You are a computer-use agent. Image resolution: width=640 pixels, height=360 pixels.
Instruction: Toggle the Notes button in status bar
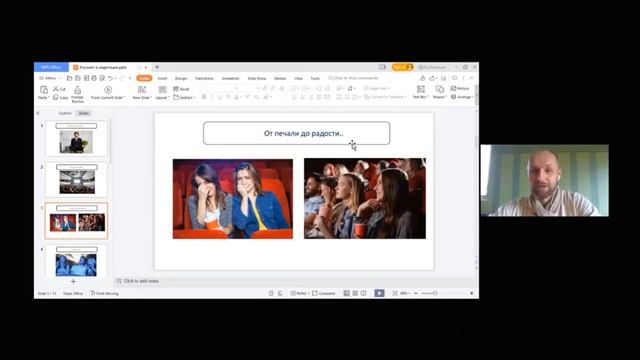(x=298, y=293)
